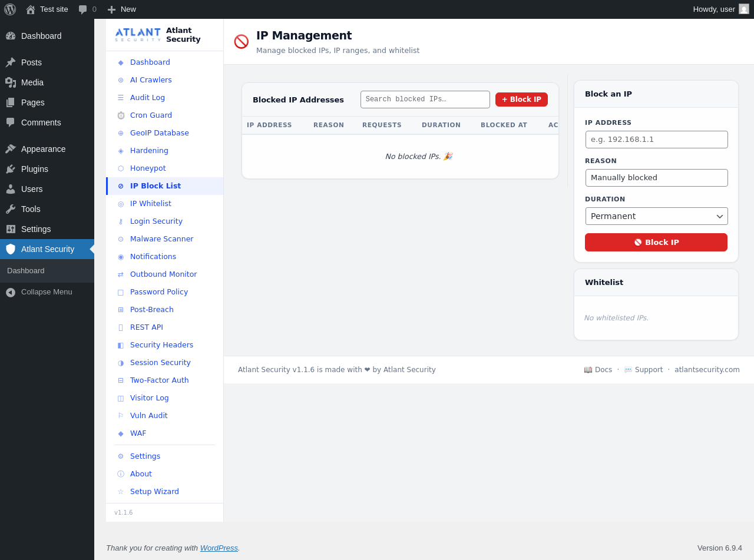This screenshot has height=560, width=754.
Task: Click the Tools wrench icon
Action: coord(11,209)
